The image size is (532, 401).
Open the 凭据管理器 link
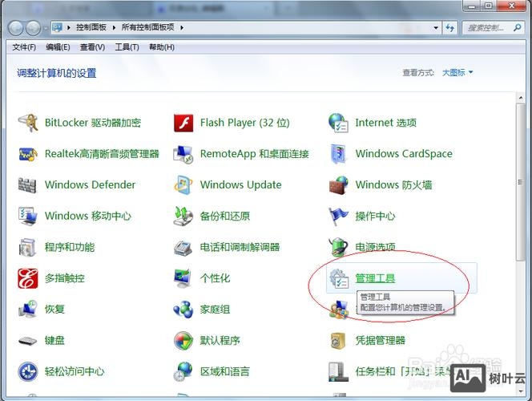pyautogui.click(x=380, y=341)
